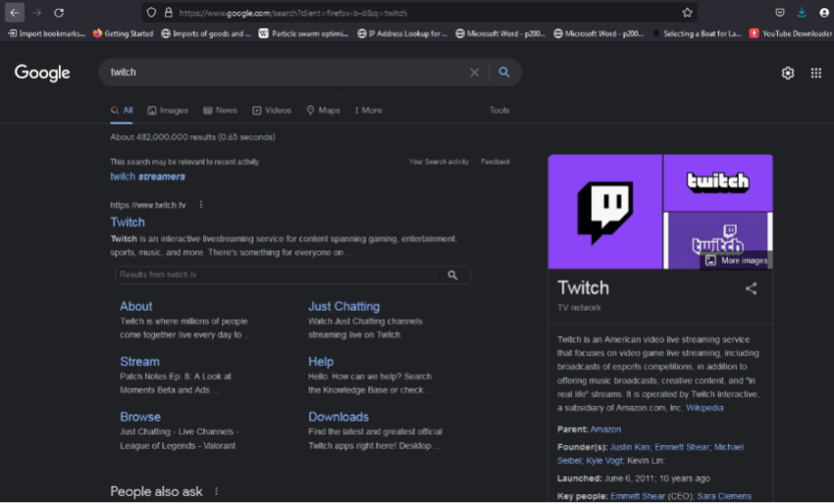Image resolution: width=834 pixels, height=504 pixels.
Task: Click the search icon in twitch.tv results box
Action: [452, 276]
